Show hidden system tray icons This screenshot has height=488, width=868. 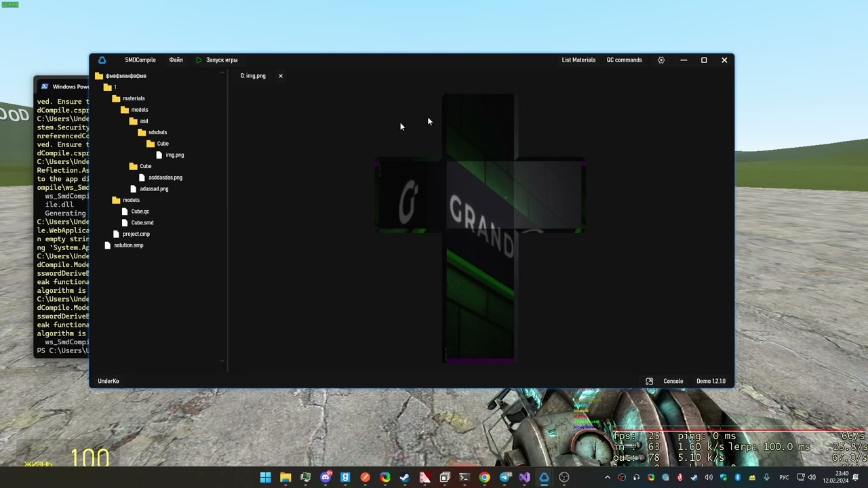607,477
